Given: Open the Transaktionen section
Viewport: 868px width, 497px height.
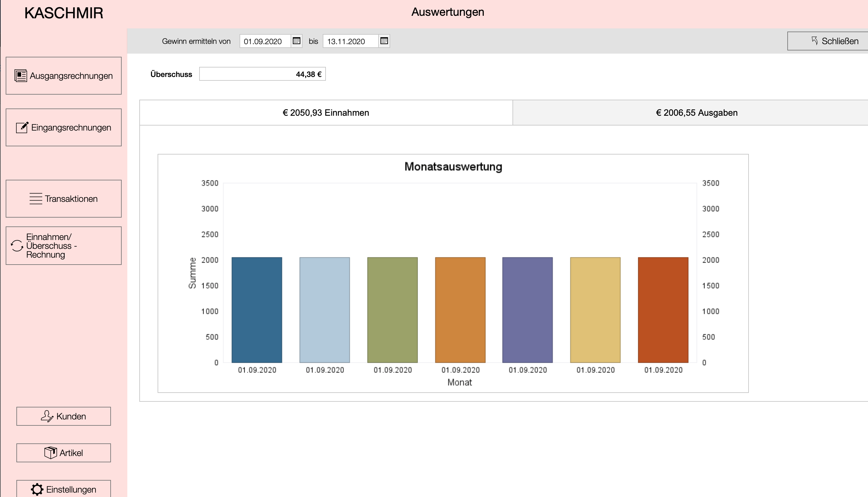Looking at the screenshot, I should [x=64, y=199].
